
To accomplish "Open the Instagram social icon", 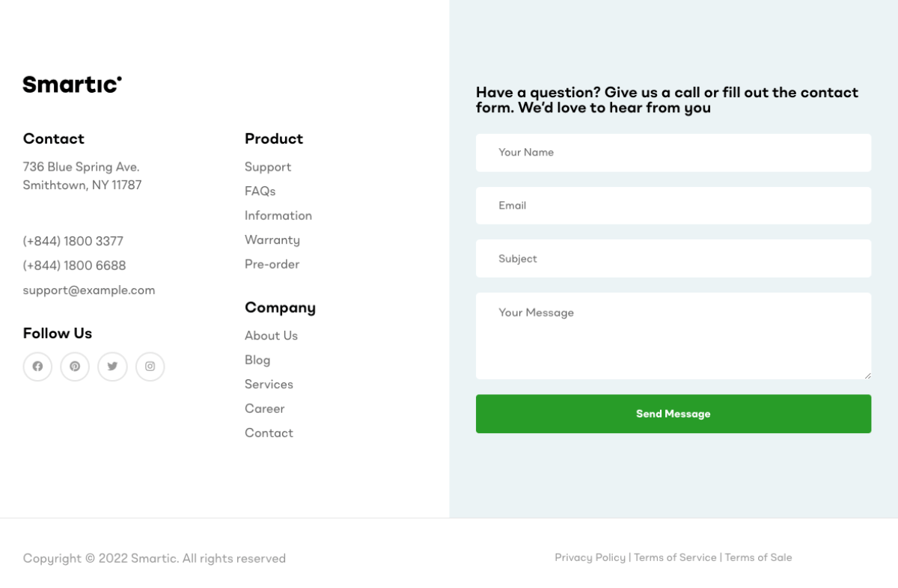I will pos(150,367).
